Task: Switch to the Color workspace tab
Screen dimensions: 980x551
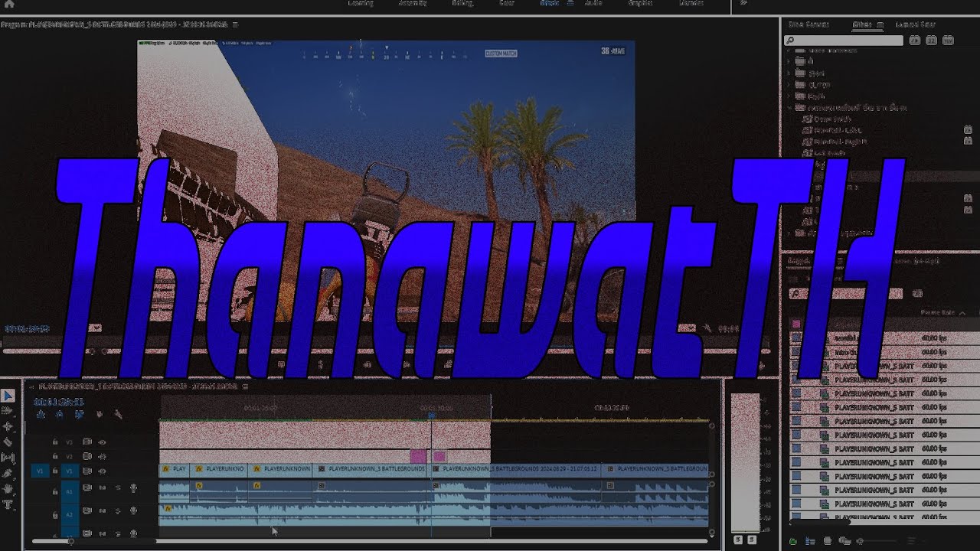Action: pos(507,3)
